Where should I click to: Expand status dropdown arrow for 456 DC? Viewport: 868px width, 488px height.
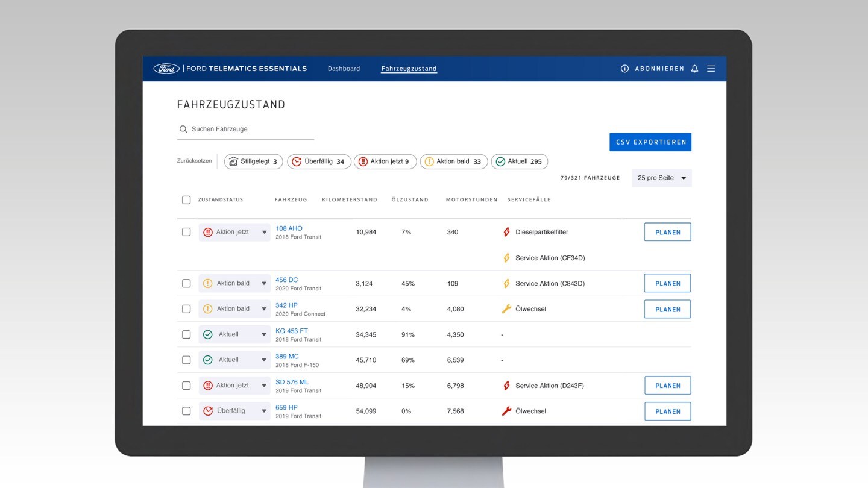pyautogui.click(x=264, y=284)
